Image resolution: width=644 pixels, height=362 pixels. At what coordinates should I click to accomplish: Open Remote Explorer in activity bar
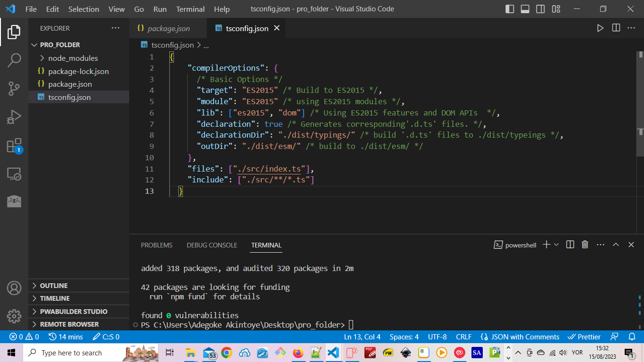14,174
